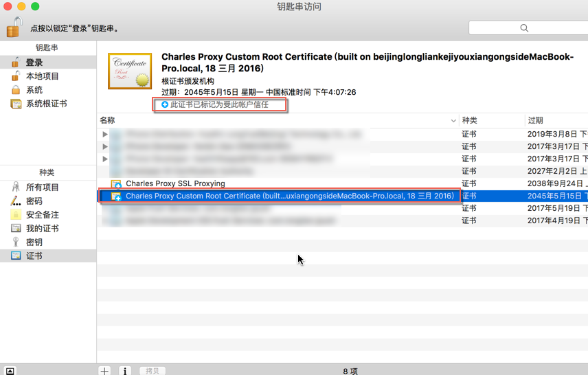Sort by the 过期 column header
Viewport: 588px width, 375px height.
556,120
